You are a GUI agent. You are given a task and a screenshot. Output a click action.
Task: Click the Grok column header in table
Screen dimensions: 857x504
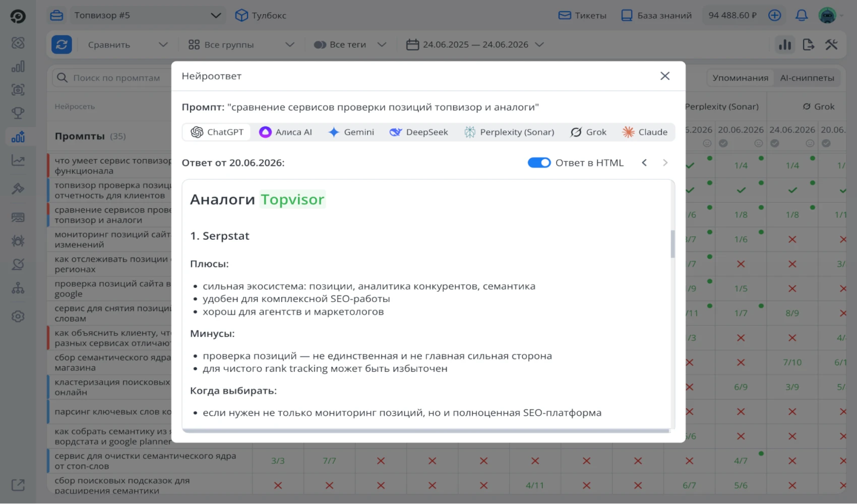pyautogui.click(x=819, y=106)
